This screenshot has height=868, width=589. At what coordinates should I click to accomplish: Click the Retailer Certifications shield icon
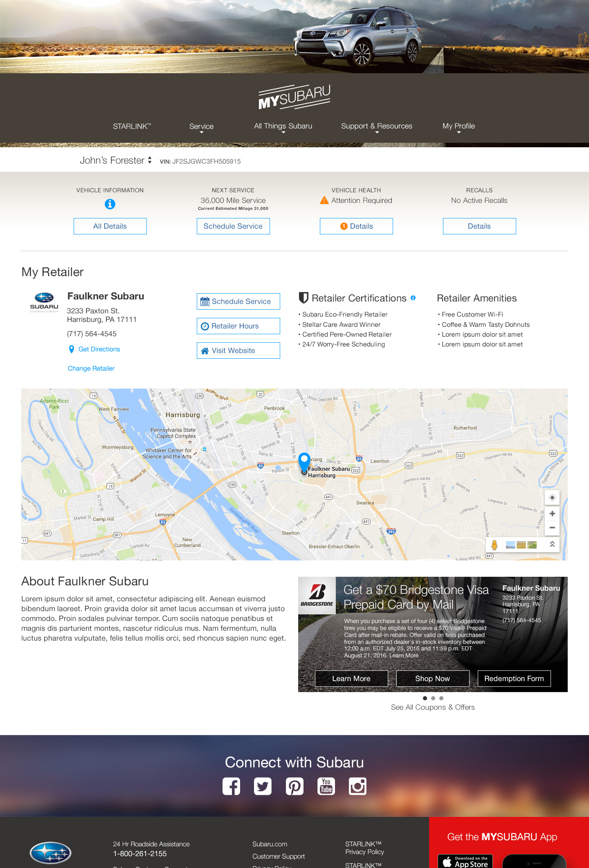click(x=303, y=298)
